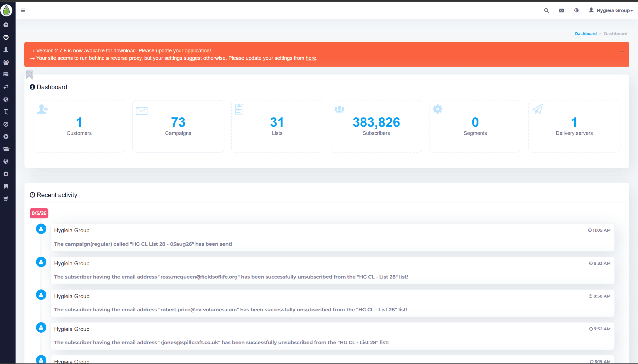
Task: Open the open-folder icon in sidebar
Action: (6, 149)
